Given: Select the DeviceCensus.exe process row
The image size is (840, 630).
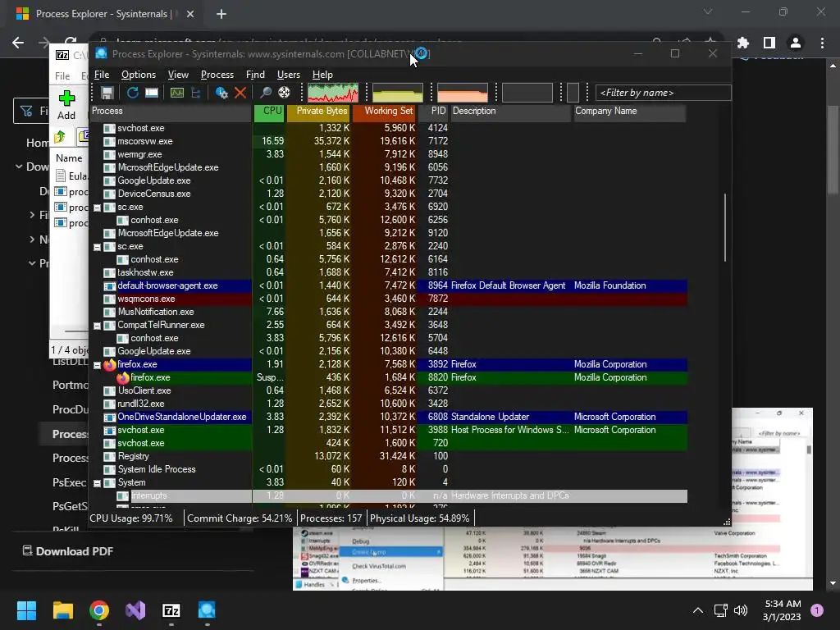Looking at the screenshot, I should pyautogui.click(x=388, y=194).
